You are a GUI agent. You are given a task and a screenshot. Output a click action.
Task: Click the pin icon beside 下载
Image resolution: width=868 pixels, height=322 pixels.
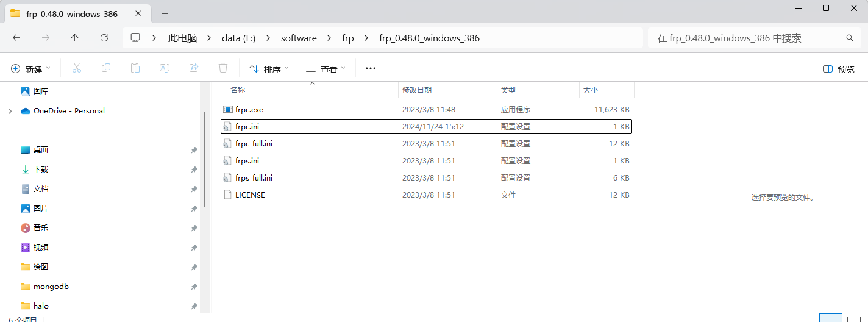tap(194, 170)
